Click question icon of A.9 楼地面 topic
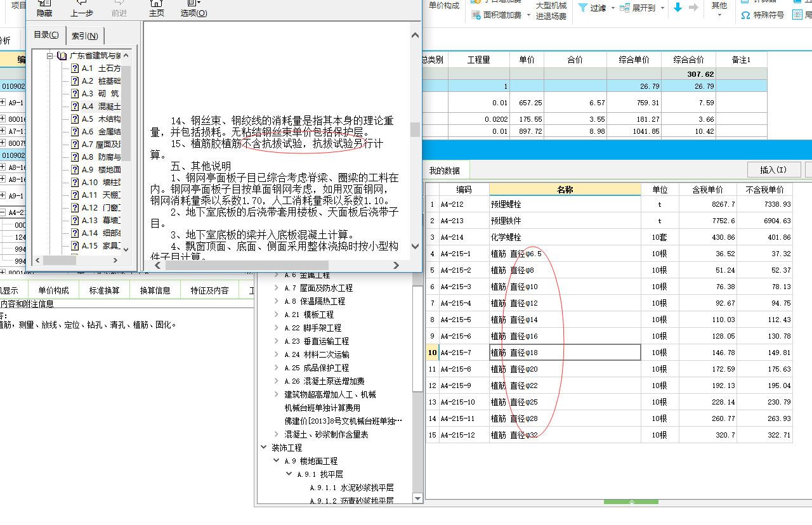The width and height of the screenshot is (812, 525). (x=74, y=170)
